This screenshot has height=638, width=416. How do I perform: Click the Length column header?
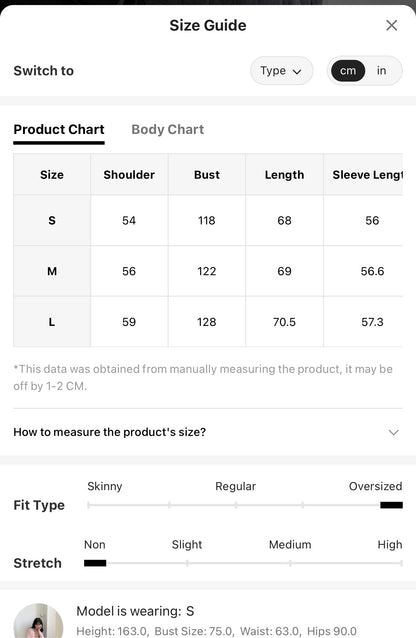click(285, 175)
